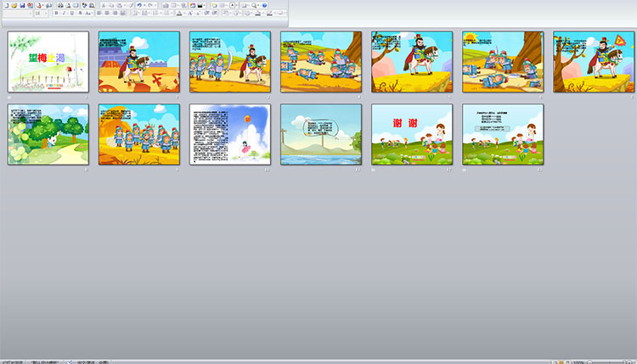Toggle bold formatting

point(57,14)
